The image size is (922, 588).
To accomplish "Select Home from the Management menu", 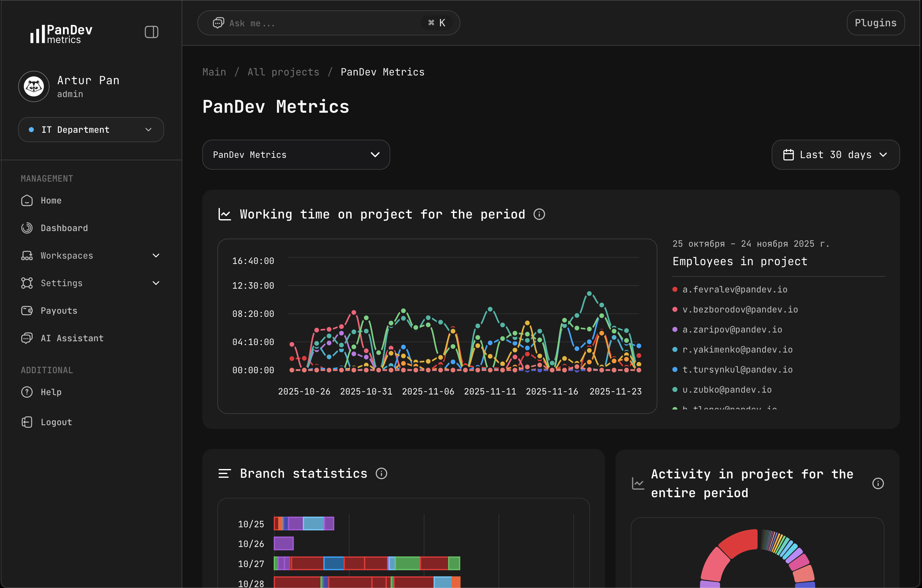I will click(x=51, y=200).
